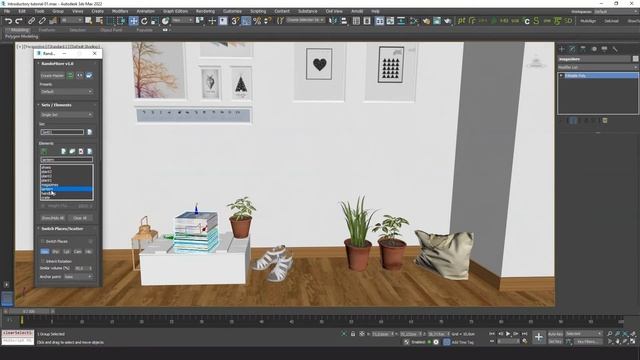Screen dimensions: 640x360
Task: Open the Schematic View icon
Action: 401,21
